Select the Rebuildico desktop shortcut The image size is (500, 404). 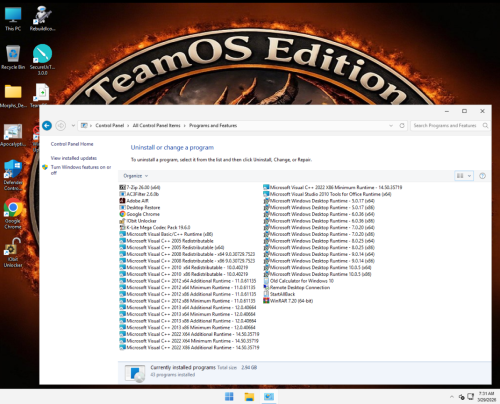coord(42,19)
